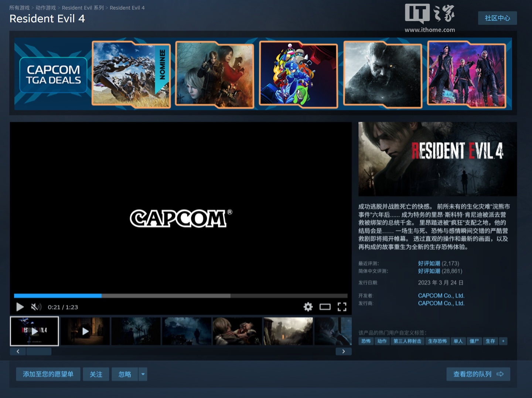Add the 恐怖 tag filter
The width and height of the screenshot is (532, 398).
[x=366, y=341]
